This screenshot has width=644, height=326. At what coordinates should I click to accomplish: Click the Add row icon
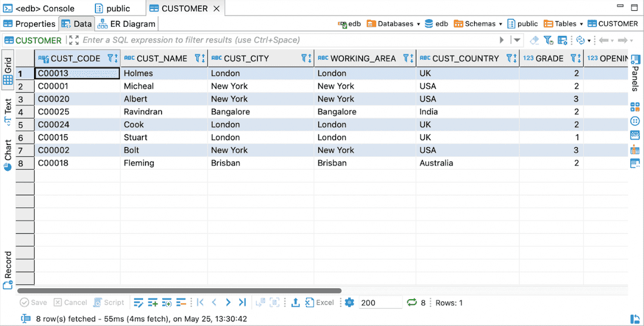coord(153,303)
